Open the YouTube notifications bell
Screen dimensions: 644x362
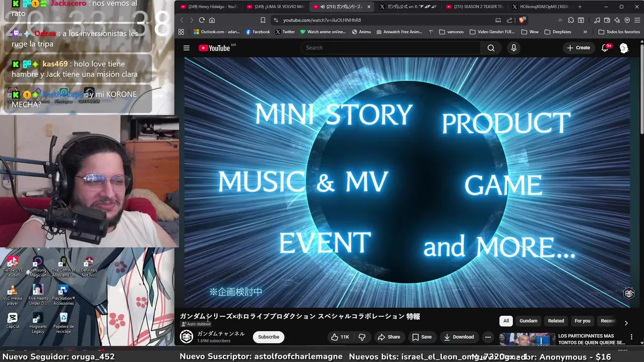pos(605,48)
